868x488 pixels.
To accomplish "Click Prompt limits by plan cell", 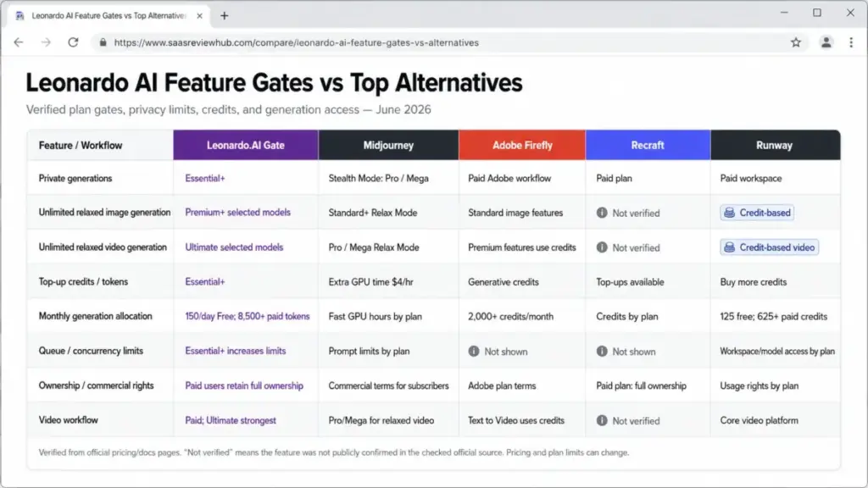I will click(x=370, y=351).
